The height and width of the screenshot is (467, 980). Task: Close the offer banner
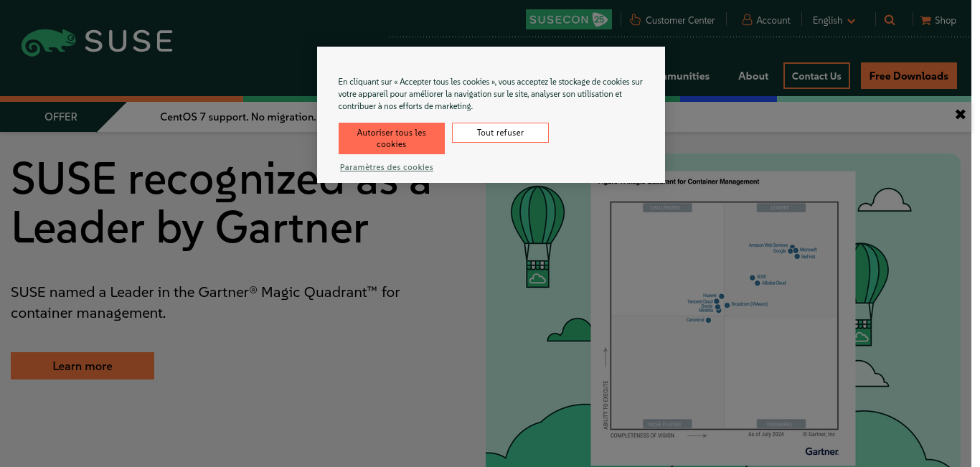[x=961, y=115]
